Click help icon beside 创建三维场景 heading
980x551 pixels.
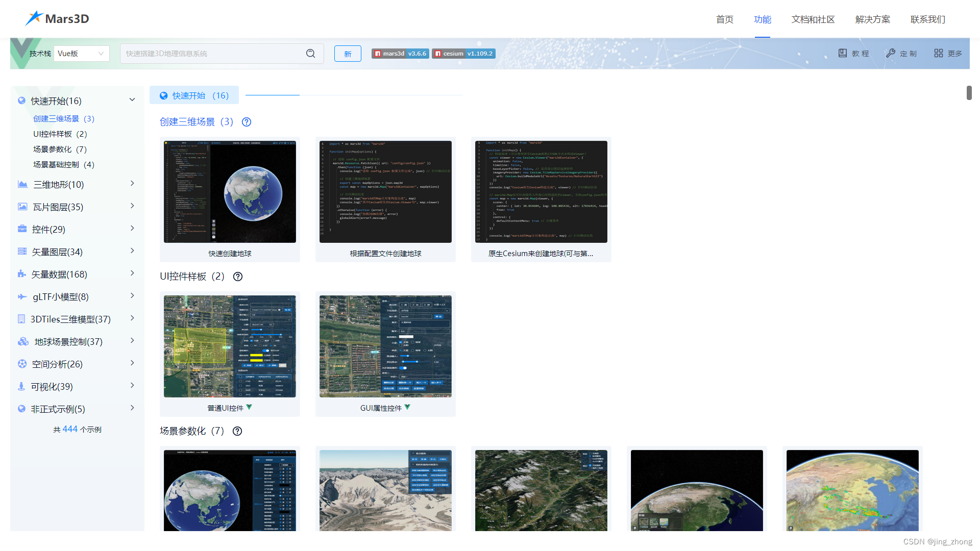[247, 122]
